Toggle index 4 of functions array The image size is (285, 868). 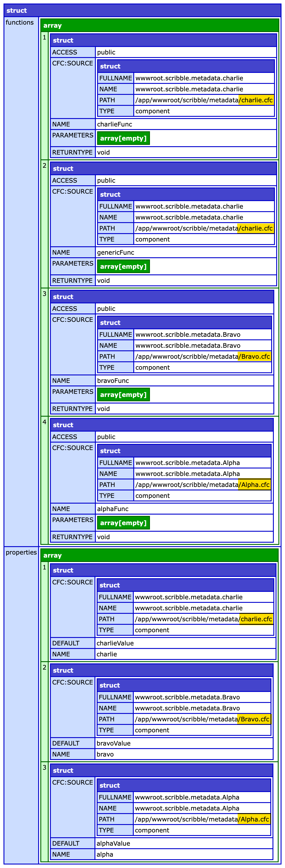pyautogui.click(x=45, y=481)
